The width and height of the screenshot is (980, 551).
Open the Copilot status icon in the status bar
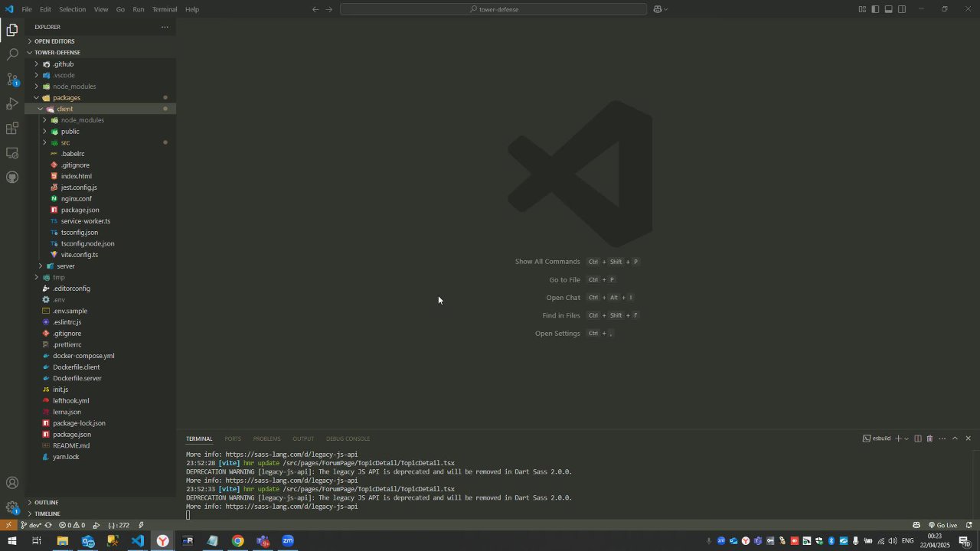tap(916, 525)
